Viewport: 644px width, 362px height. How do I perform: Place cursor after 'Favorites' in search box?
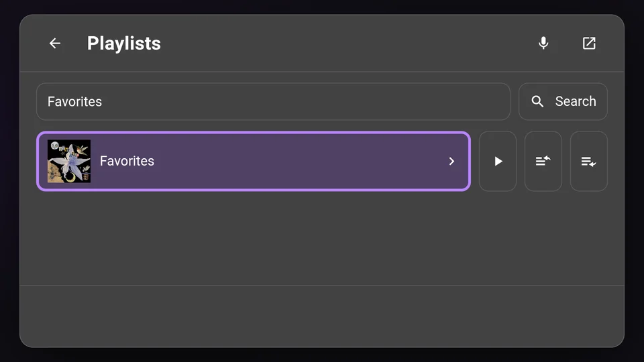103,101
